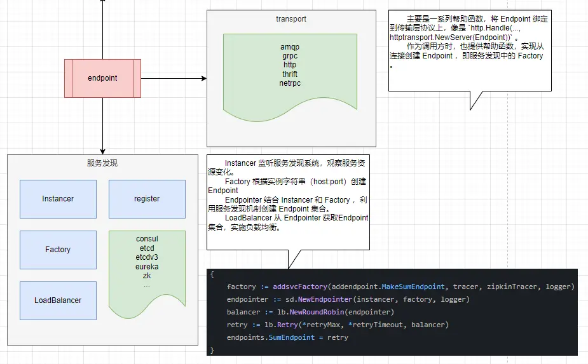Click the 服务发现 container title
Screen dimensions: 588x364
[x=102, y=163]
